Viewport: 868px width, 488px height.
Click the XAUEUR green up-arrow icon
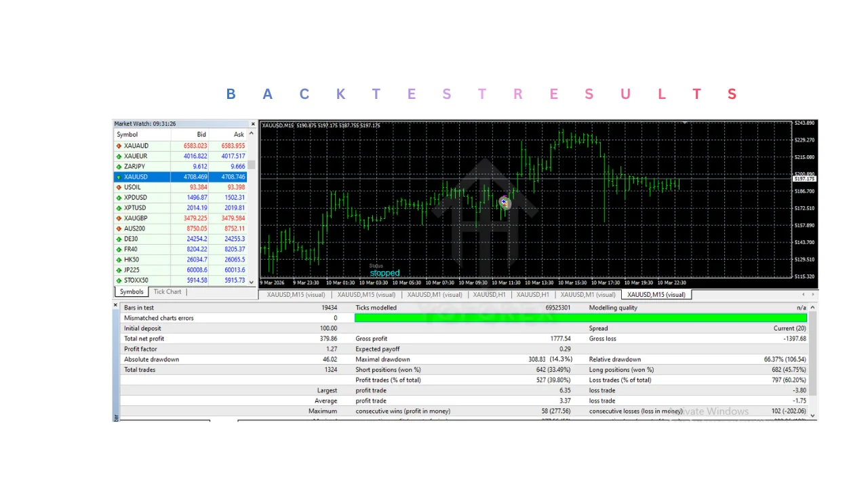119,156
